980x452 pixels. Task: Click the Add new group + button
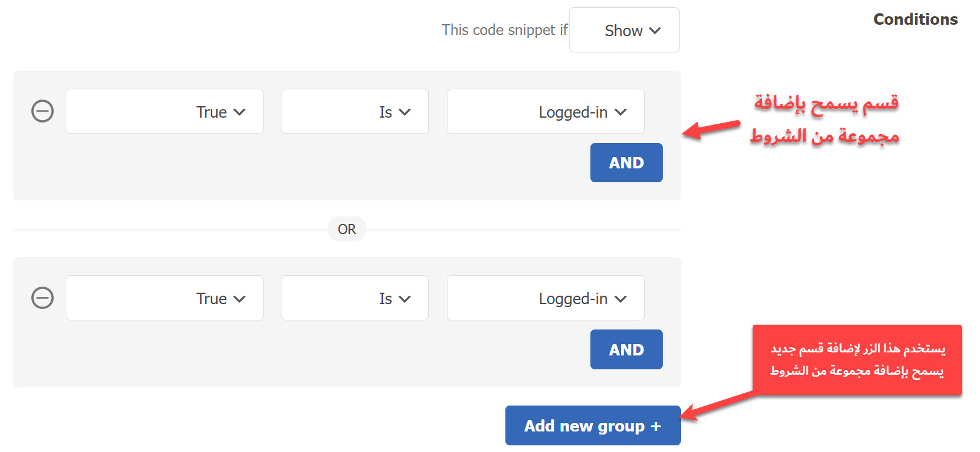593,425
